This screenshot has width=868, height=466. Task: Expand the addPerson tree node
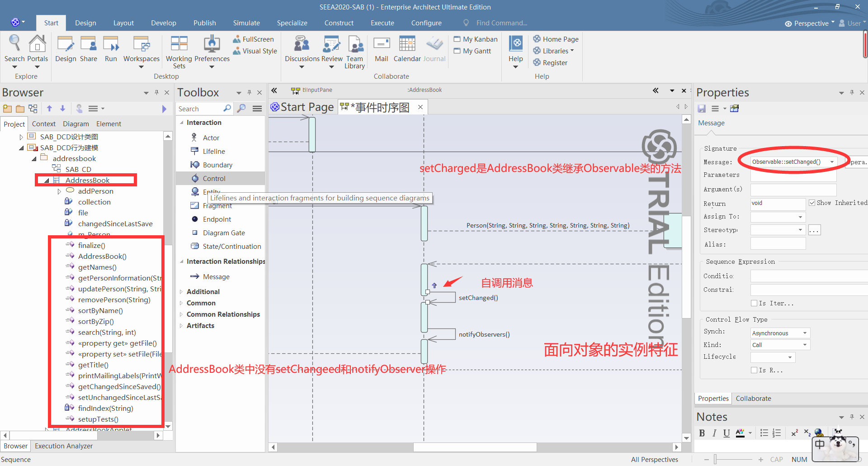59,191
